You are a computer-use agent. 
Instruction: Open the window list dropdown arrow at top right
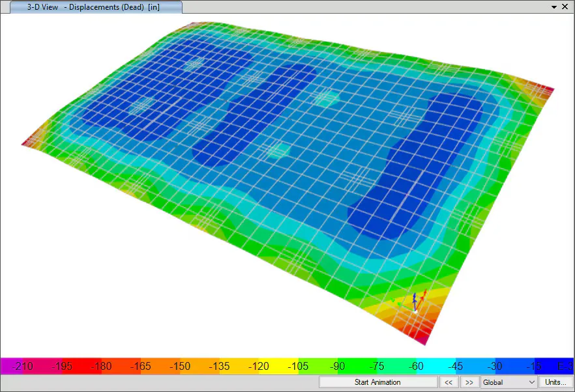coord(554,7)
